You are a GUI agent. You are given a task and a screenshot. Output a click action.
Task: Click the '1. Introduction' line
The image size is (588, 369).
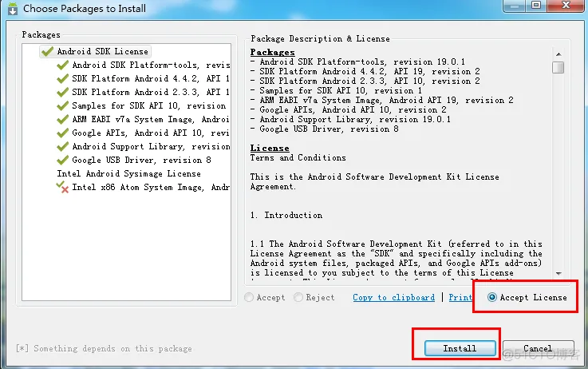[286, 215]
